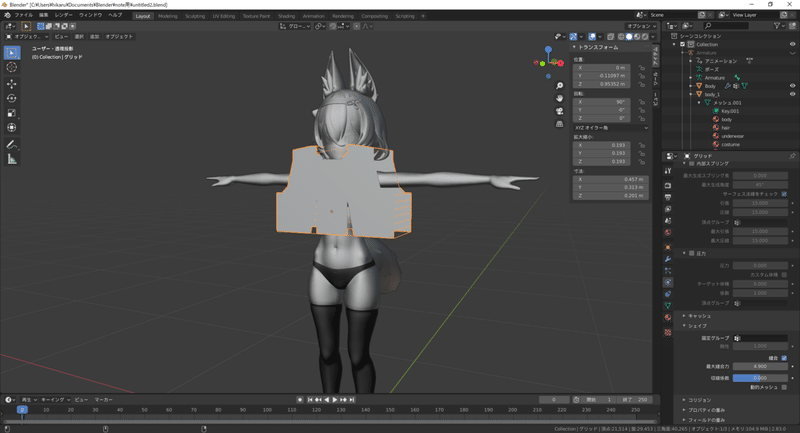Select the Measure ruler tool

pos(12,160)
